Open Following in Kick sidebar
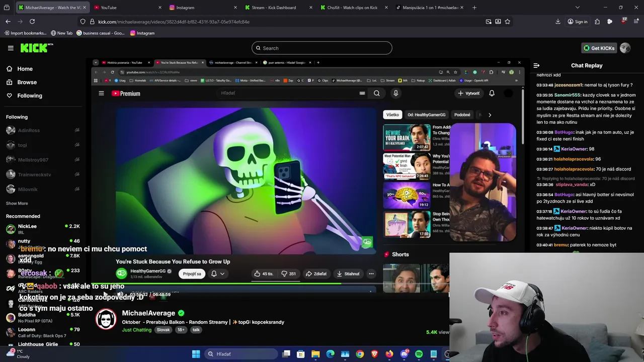This screenshot has width=644, height=362. coord(30,96)
